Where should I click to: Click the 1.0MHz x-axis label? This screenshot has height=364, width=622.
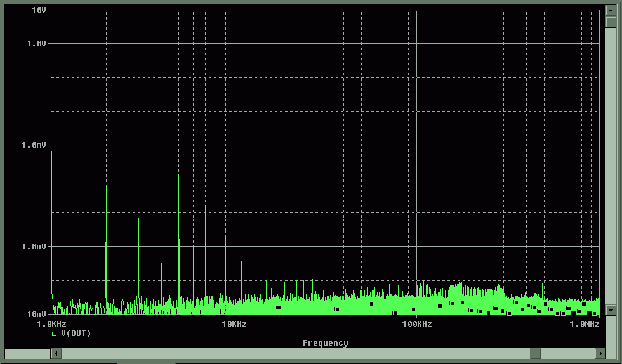585,324
